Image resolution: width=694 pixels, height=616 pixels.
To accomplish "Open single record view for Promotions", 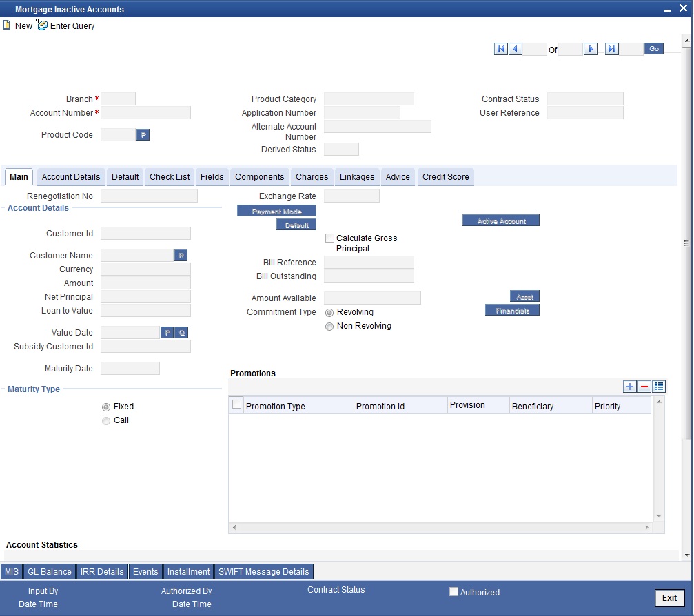I will pyautogui.click(x=659, y=387).
